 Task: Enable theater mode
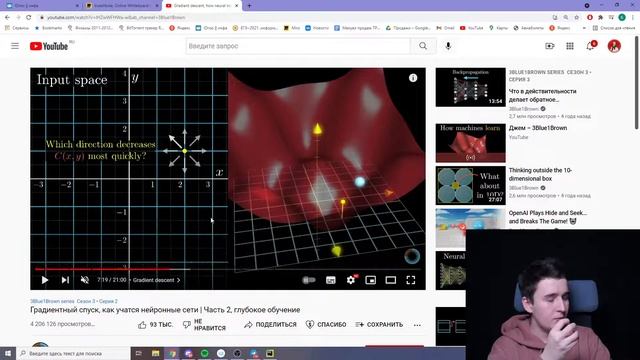[391, 280]
